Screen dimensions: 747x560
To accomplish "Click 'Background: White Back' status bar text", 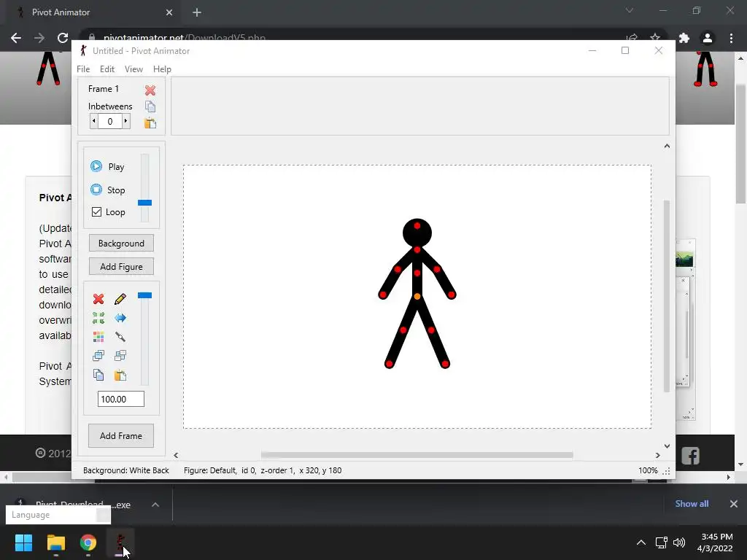I will point(125,470).
